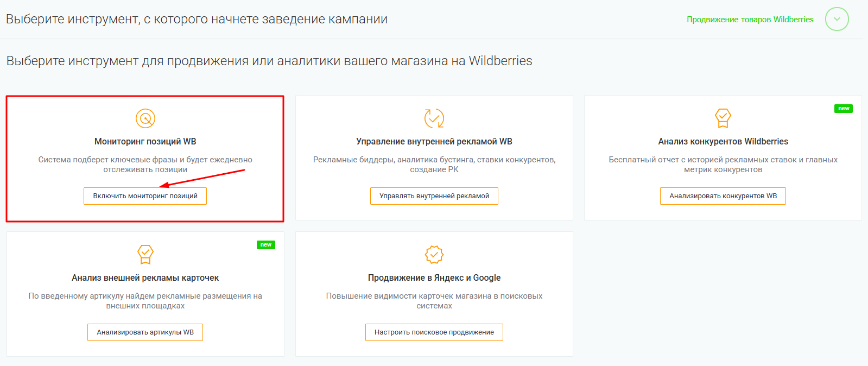Select the Мониторинг позиций WB card title
This screenshot has width=868, height=366.
point(145,142)
